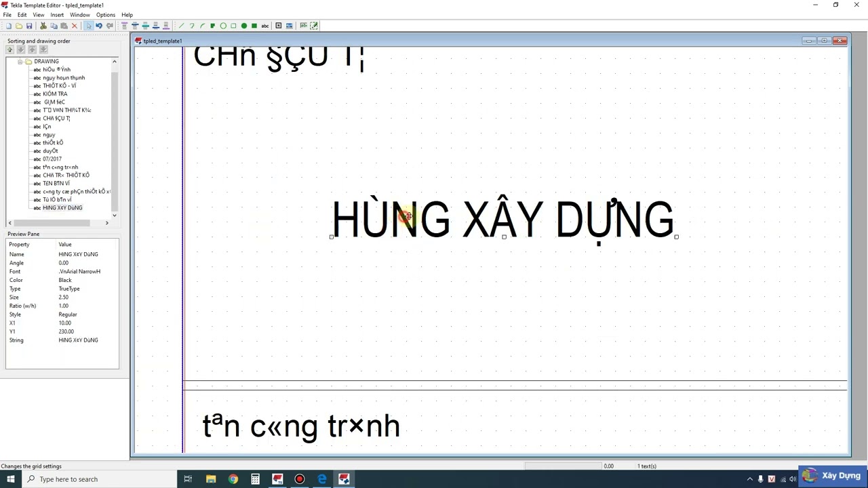The height and width of the screenshot is (488, 868).
Task: Show hidden system tray icons
Action: click(750, 479)
